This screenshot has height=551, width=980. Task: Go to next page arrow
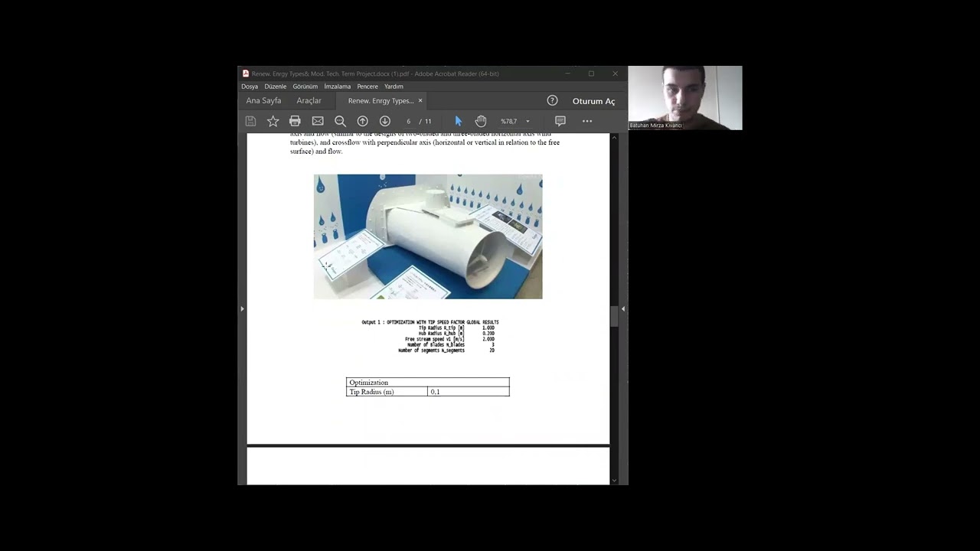(385, 121)
